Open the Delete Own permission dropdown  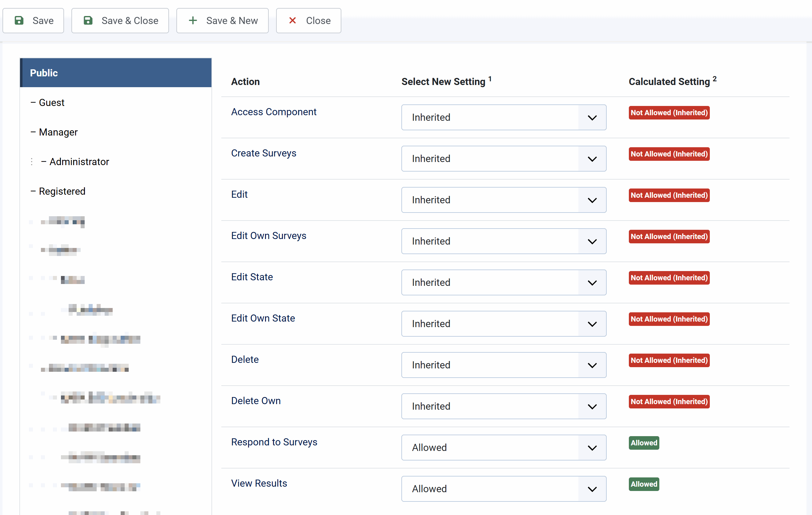click(x=503, y=406)
